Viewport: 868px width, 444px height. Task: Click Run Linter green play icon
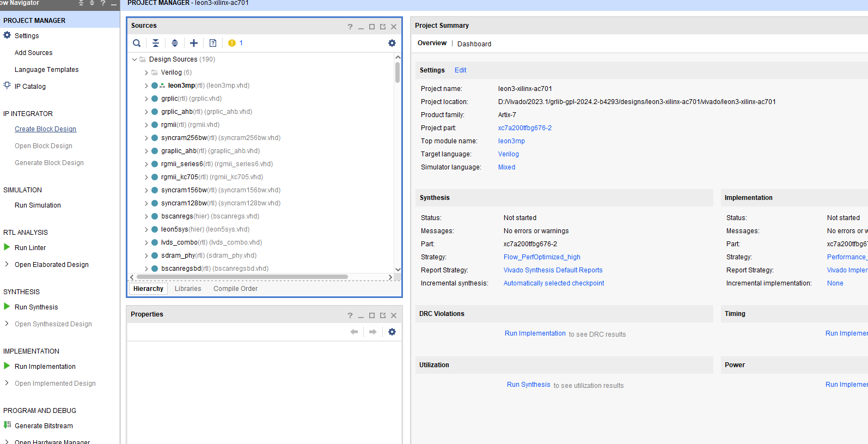7,247
